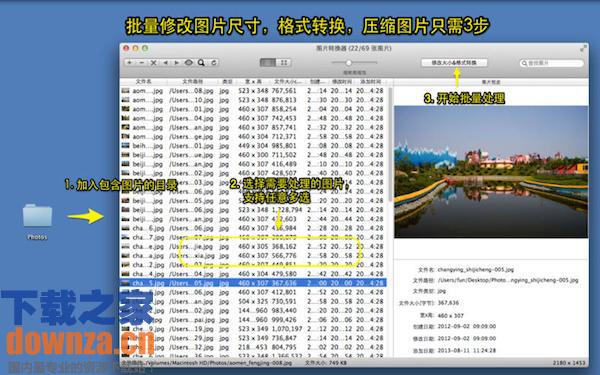Sort by 宽 x 高 column header
Viewport: 600px width, 375px height.
click(x=253, y=82)
